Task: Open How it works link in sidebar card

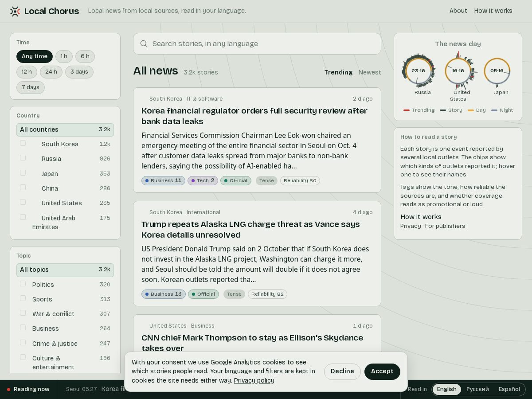Action: [x=421, y=217]
